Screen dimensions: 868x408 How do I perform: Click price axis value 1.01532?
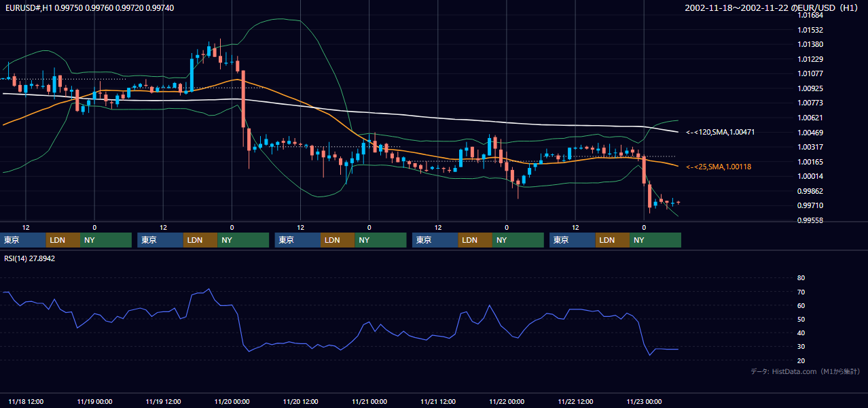coord(811,30)
